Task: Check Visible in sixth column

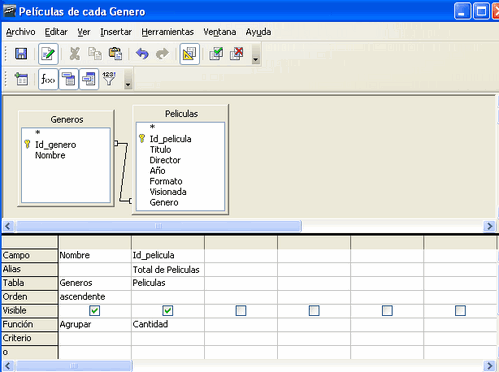Action: coord(460,311)
